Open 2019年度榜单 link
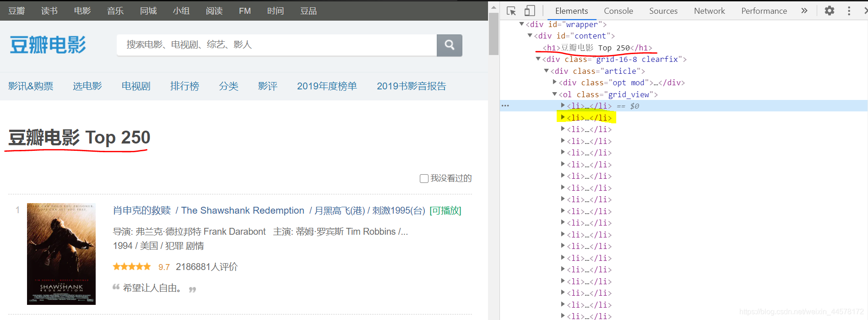This screenshot has height=320, width=868. [327, 86]
